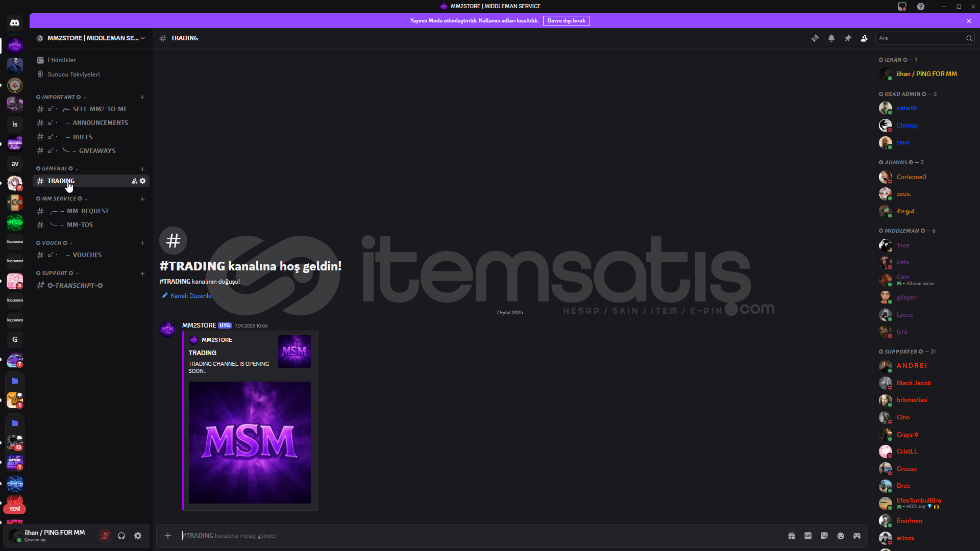Open own user panel avatar
Image resolution: width=980 pixels, height=551 pixels.
coord(15,536)
